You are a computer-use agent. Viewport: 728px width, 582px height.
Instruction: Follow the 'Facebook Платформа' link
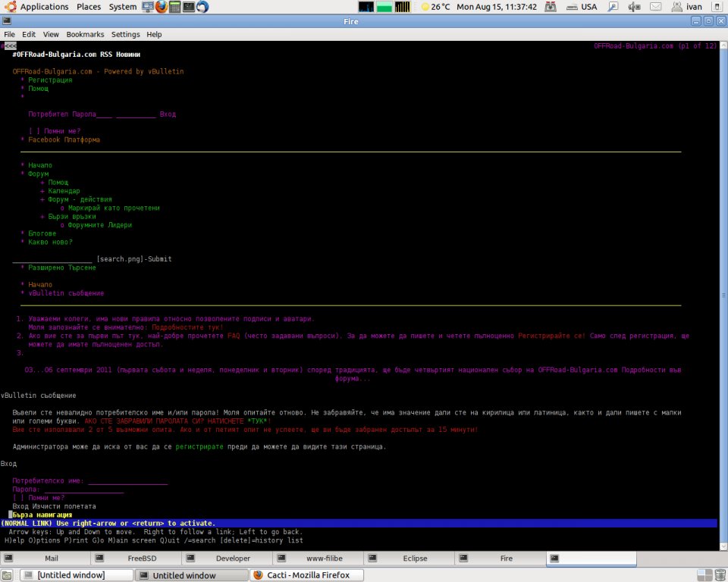pos(64,139)
